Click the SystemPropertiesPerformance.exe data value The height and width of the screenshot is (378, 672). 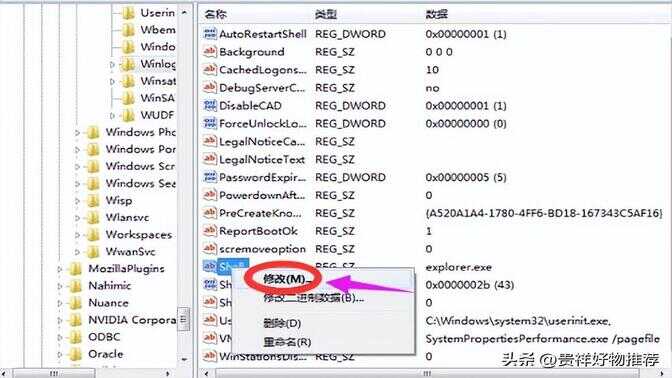[543, 339]
